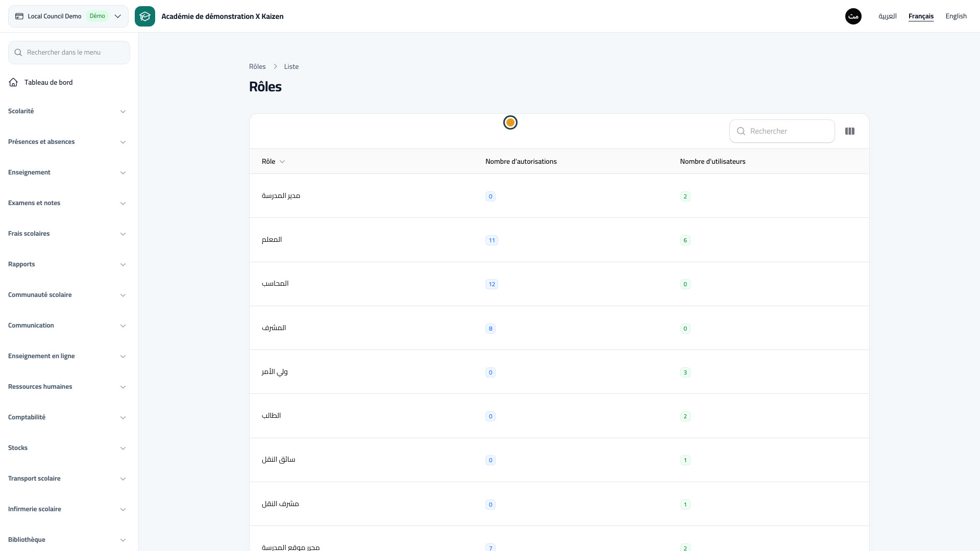Image resolution: width=980 pixels, height=551 pixels.
Task: Open the user avatar menu
Action: tap(853, 16)
